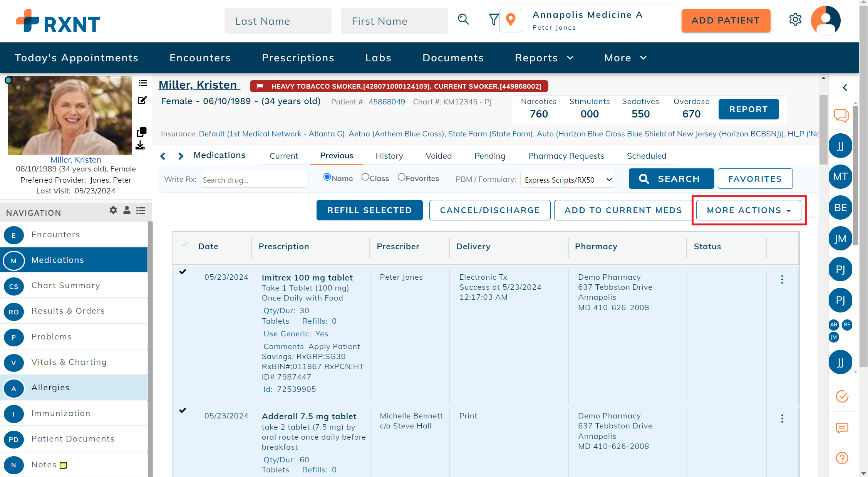Image resolution: width=868 pixels, height=477 pixels.
Task: Click the patient search magnifier icon
Action: click(x=463, y=19)
